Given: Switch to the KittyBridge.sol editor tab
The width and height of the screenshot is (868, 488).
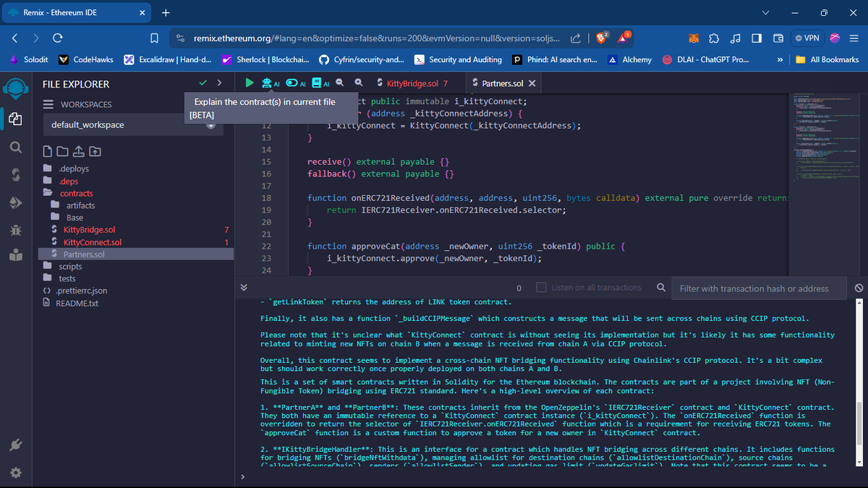Looking at the screenshot, I should point(412,83).
